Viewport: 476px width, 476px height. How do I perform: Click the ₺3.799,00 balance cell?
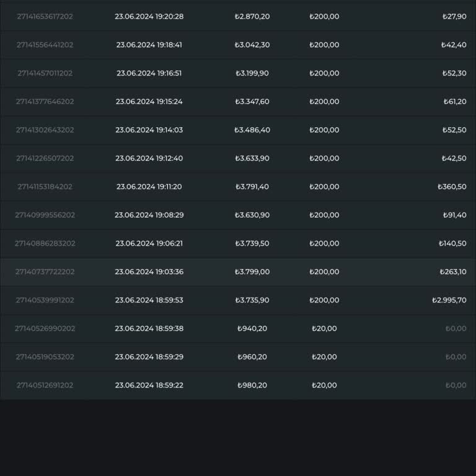252,272
